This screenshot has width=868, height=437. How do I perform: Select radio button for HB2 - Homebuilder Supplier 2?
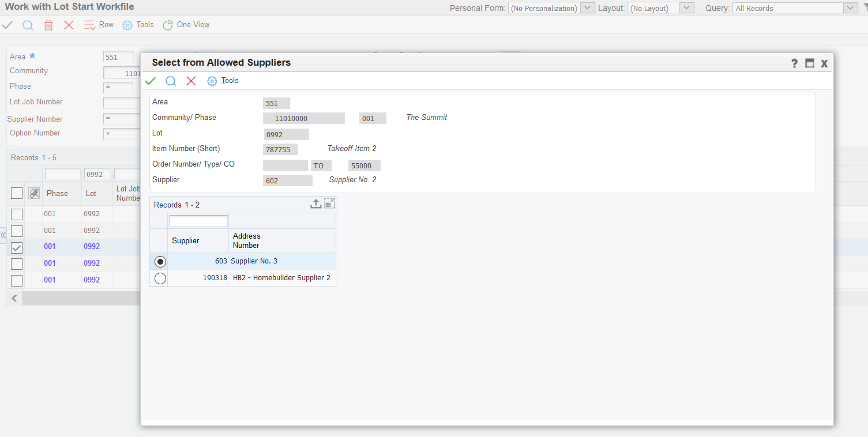160,278
